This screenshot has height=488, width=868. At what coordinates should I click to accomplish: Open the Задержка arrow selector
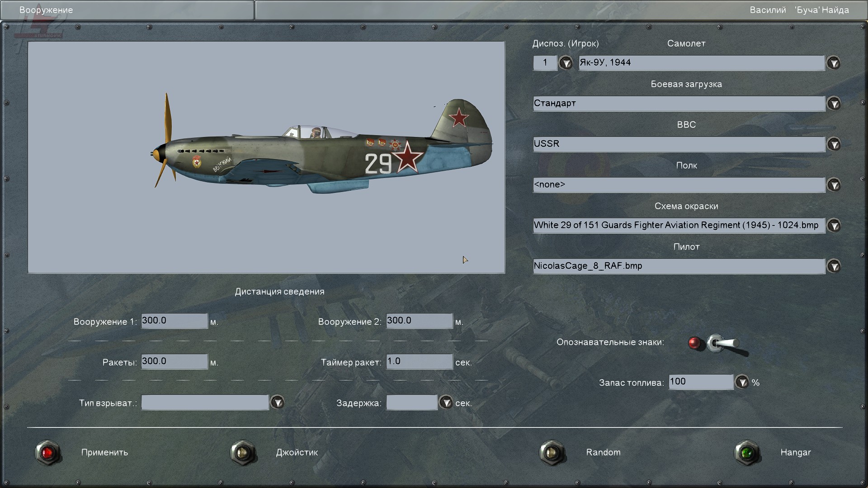click(x=446, y=402)
